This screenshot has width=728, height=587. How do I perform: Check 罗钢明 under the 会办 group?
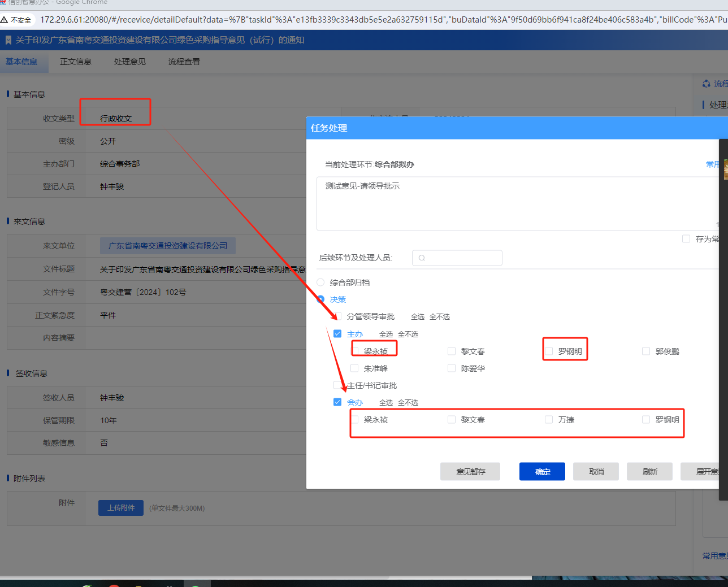click(x=646, y=420)
